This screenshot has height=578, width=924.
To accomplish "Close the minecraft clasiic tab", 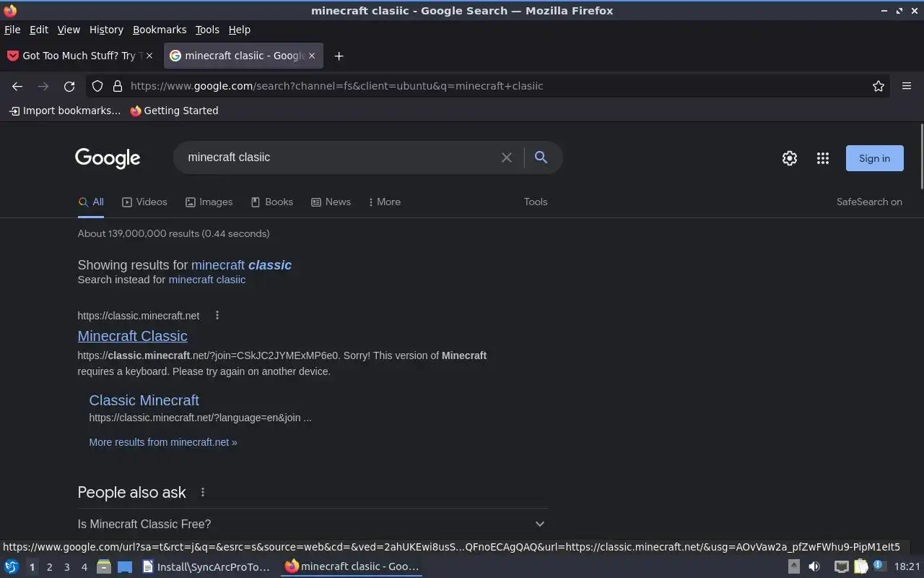I will tap(312, 56).
